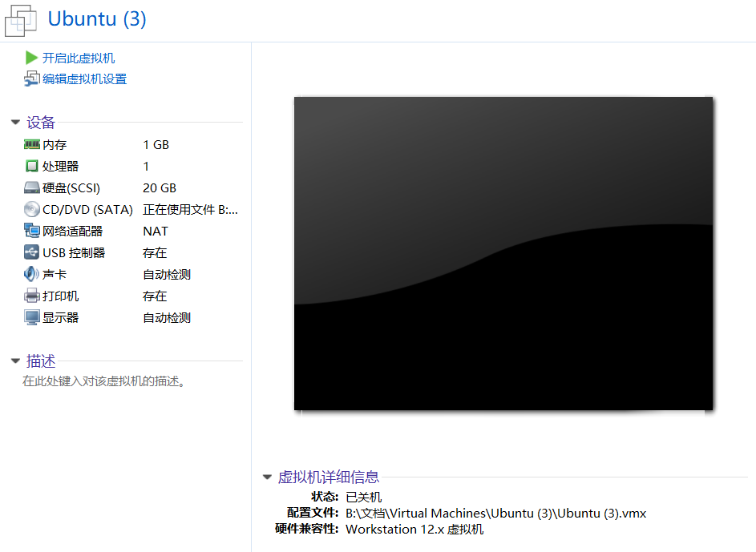The width and height of the screenshot is (756, 552).
Task: Select the display (显示器) monitor icon
Action: [32, 317]
